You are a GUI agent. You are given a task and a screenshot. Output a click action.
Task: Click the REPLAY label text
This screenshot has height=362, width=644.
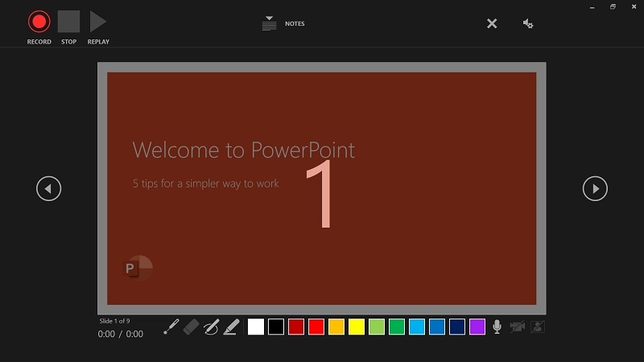(x=98, y=42)
